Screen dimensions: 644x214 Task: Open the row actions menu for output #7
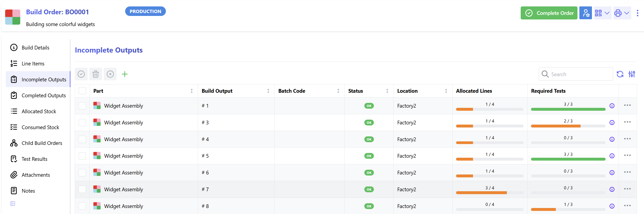[x=627, y=189]
